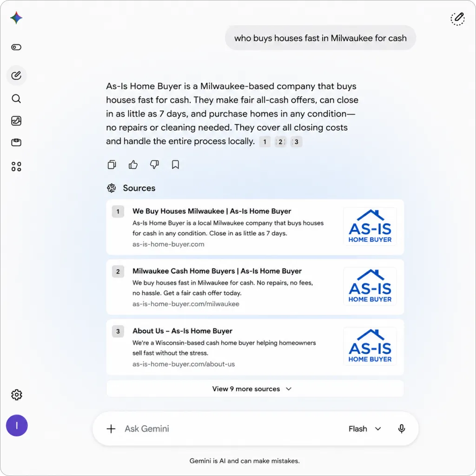This screenshot has height=476, width=476.
Task: Click the number 3 badge on third source card
Action: 118,331
